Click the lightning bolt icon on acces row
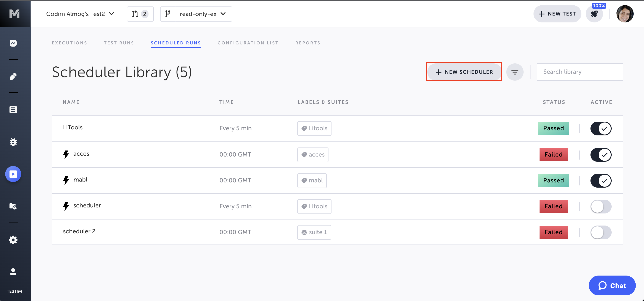 click(66, 154)
